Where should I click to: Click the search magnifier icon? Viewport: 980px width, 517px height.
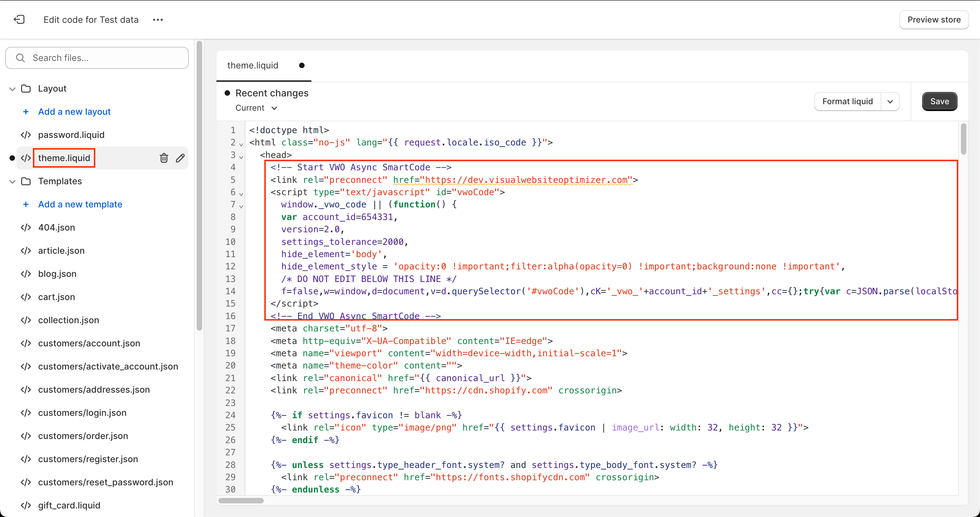(x=20, y=58)
